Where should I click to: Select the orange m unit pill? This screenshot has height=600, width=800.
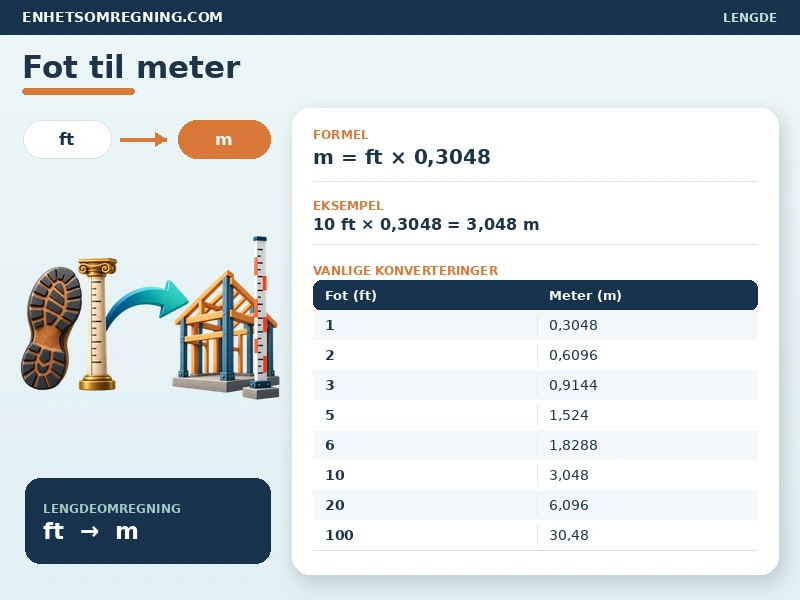(224, 139)
